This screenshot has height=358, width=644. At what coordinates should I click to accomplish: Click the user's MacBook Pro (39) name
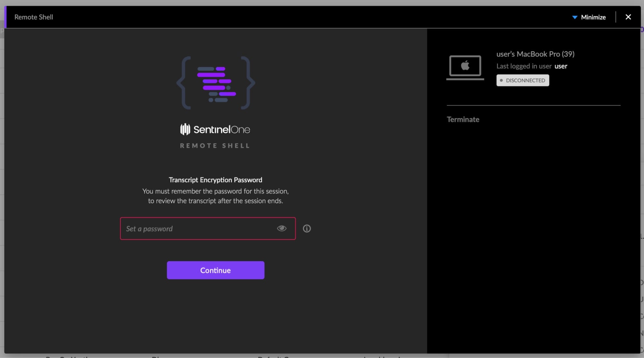click(535, 54)
